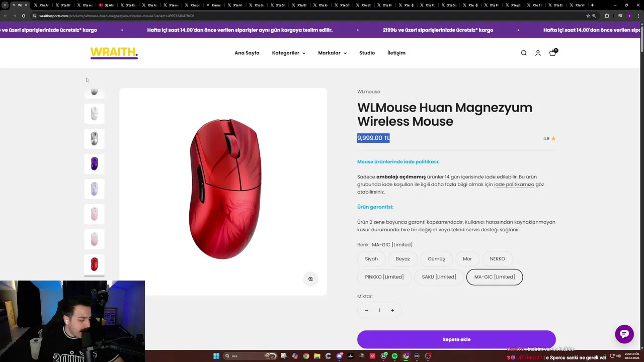Click the product title WLMouse Huan Magnezyum
This screenshot has width=644, height=362.
tap(445, 114)
